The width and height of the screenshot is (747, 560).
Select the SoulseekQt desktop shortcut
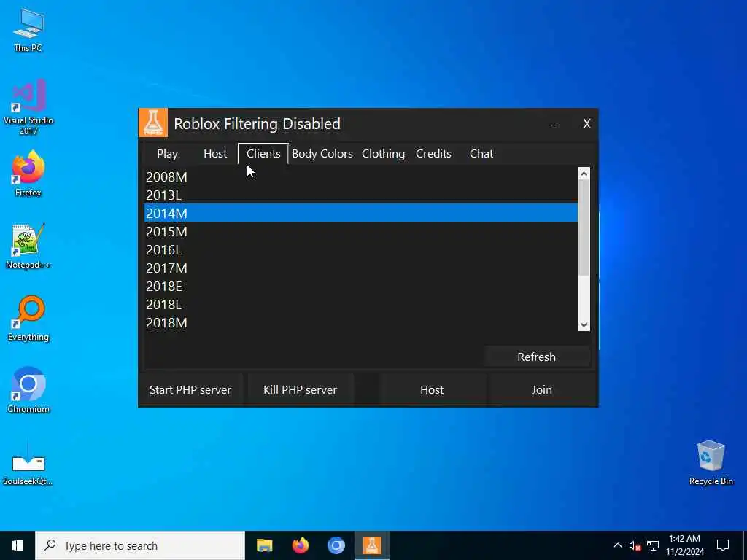(x=28, y=463)
